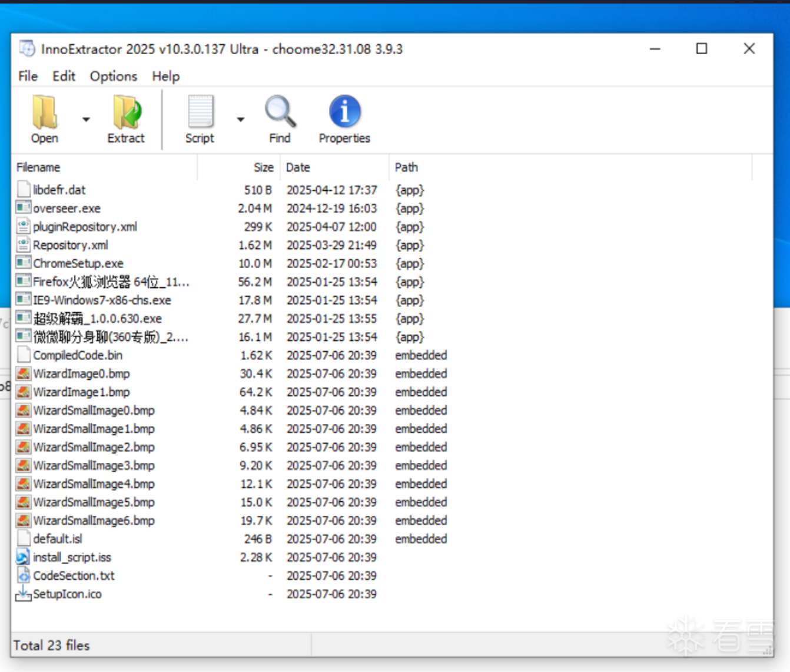Select the WizardSmallImage2.bmp filename
This screenshot has height=672, width=790.
pos(94,447)
